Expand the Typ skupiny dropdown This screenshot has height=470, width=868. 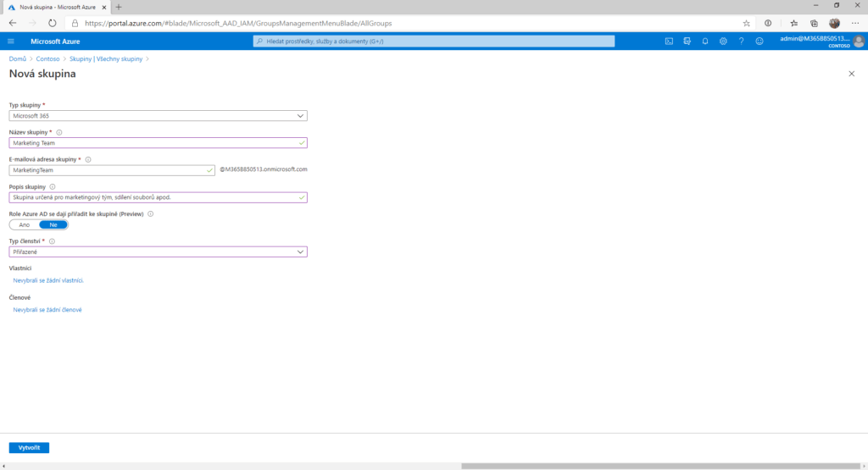pos(158,116)
